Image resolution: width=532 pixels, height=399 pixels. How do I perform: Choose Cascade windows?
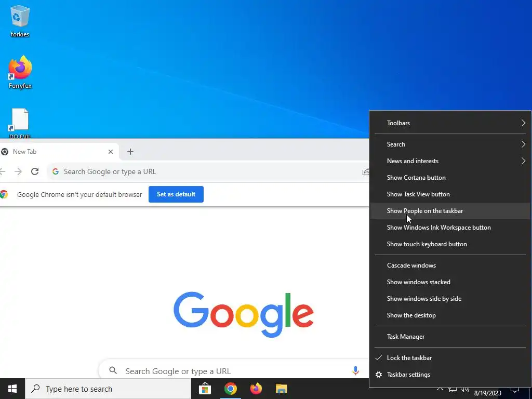[450, 265]
